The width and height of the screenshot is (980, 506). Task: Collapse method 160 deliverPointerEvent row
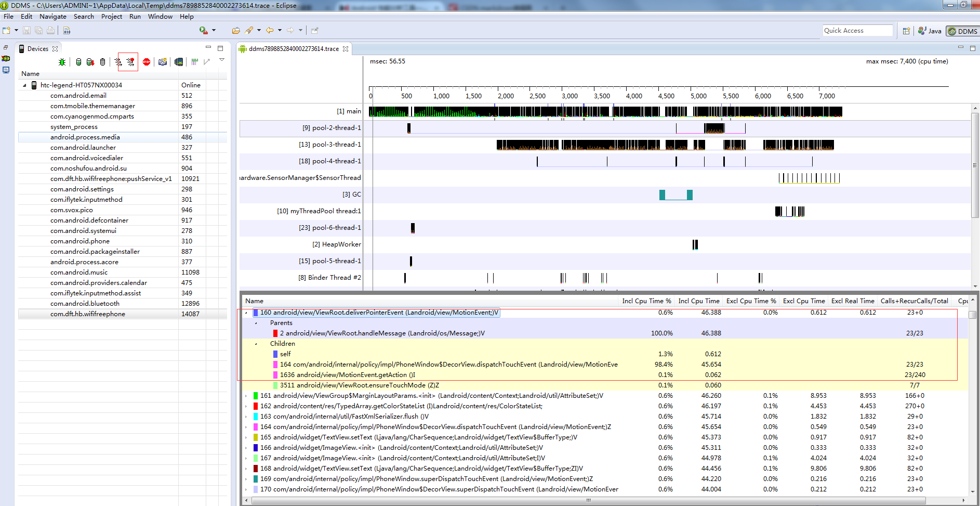click(x=246, y=313)
